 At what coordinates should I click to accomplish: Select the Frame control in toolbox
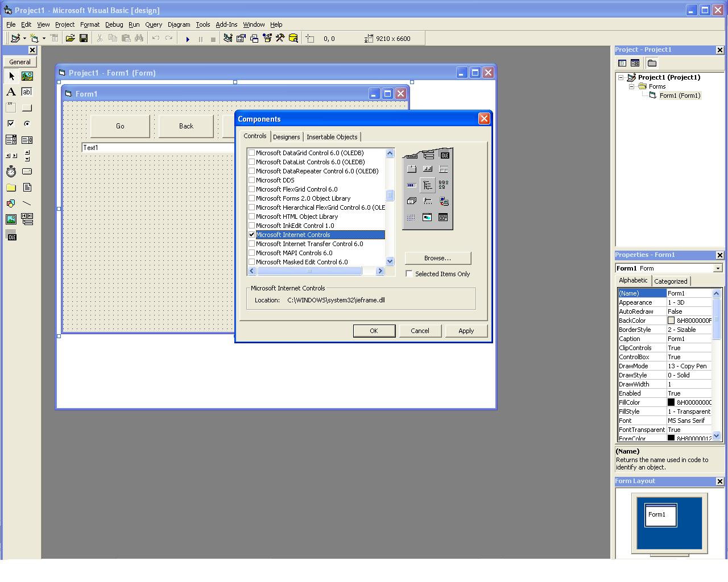coord(11,108)
